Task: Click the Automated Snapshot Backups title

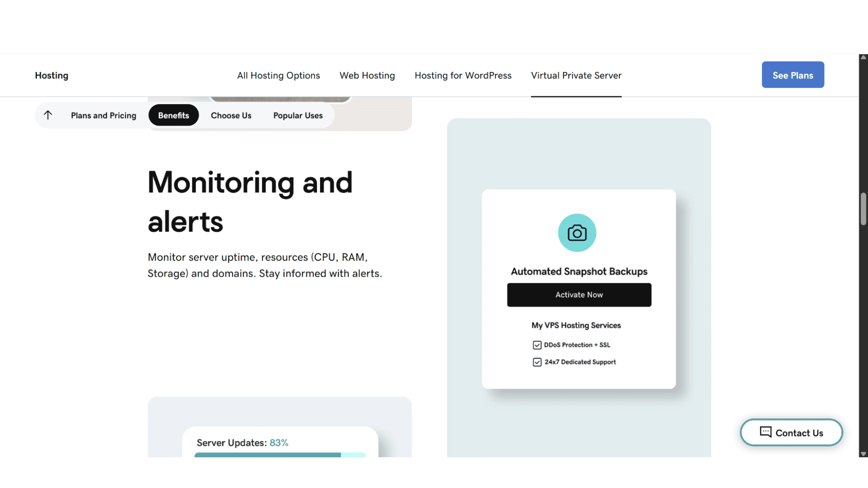Action: [579, 272]
